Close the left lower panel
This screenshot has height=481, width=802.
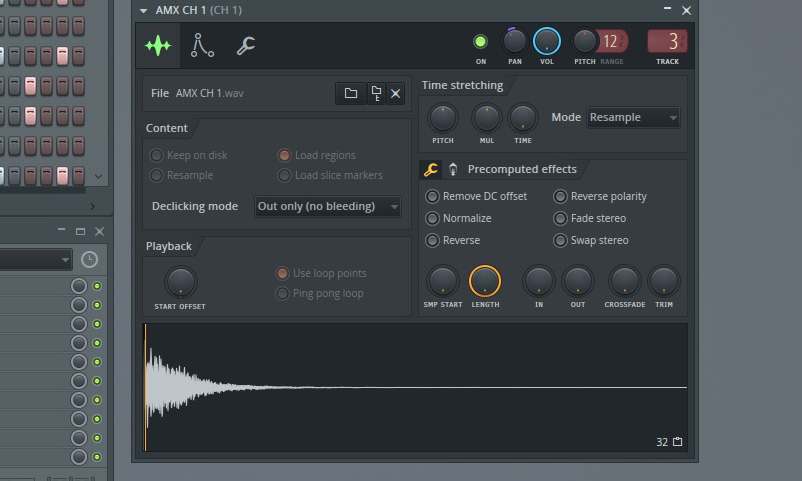100,232
